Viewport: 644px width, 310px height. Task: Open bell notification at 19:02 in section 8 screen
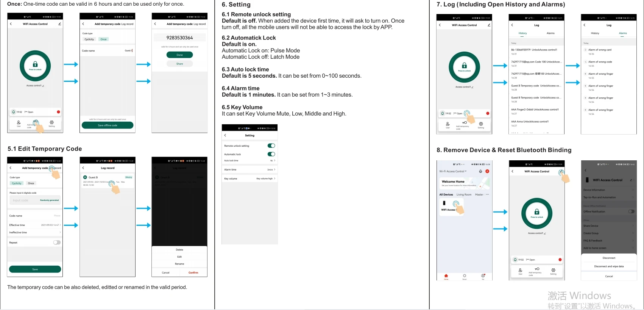(x=515, y=260)
